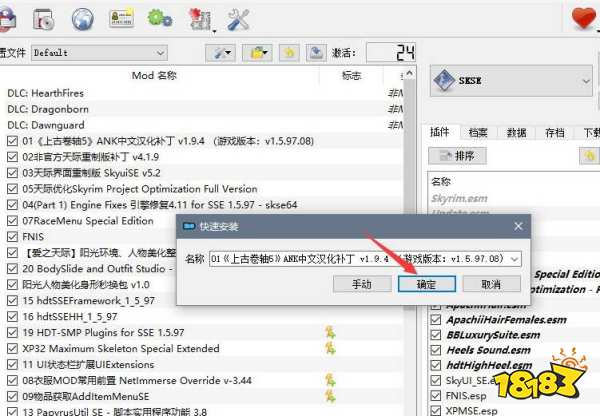Image resolution: width=600 pixels, height=416 pixels.
Task: Toggle the 03天际界面重制版 SkyuiSE v5.2 checkbox
Action: pyautogui.click(x=12, y=173)
